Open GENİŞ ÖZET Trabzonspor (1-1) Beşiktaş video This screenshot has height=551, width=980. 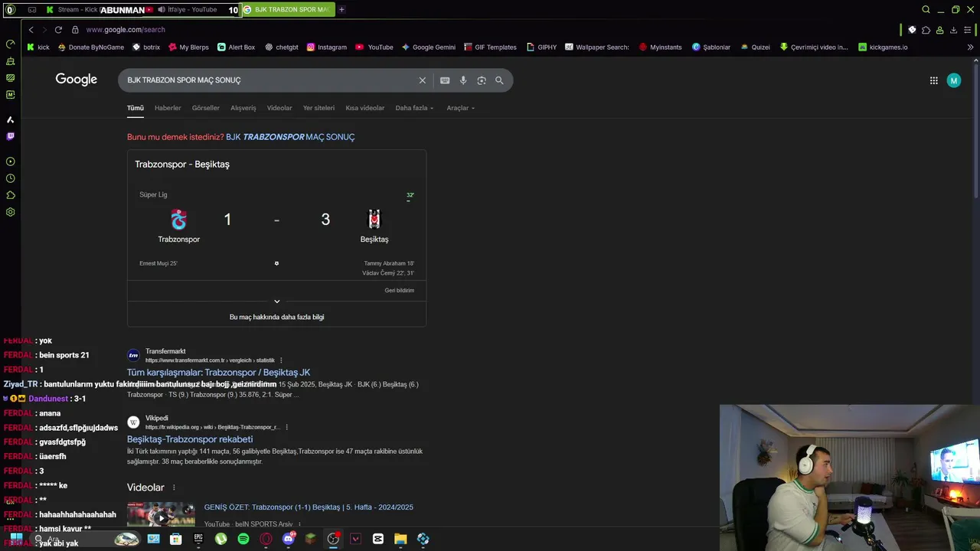coord(309,507)
